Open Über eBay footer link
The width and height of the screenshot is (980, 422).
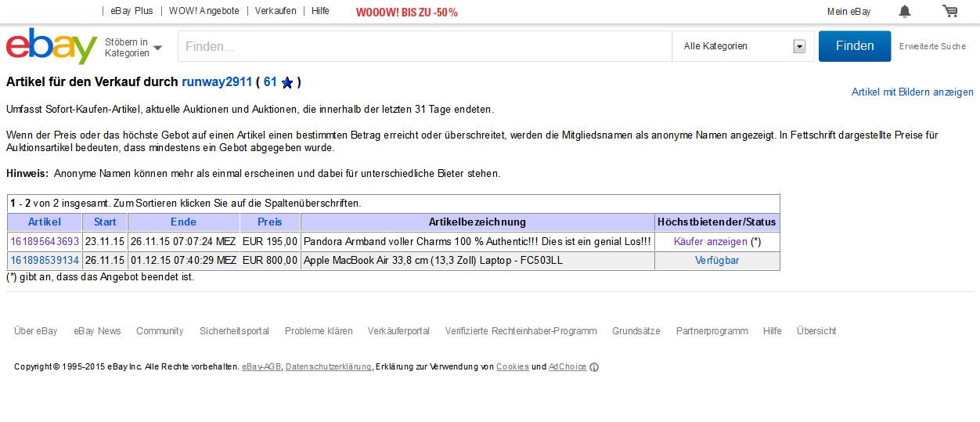coord(36,331)
